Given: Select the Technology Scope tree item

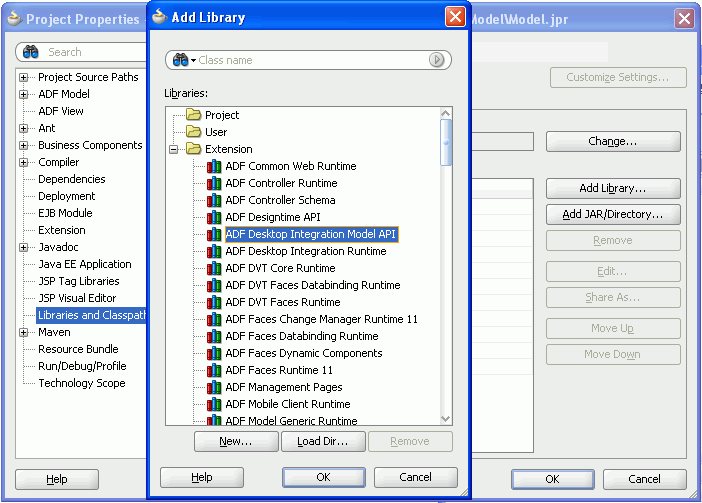Looking at the screenshot, I should coord(82,384).
